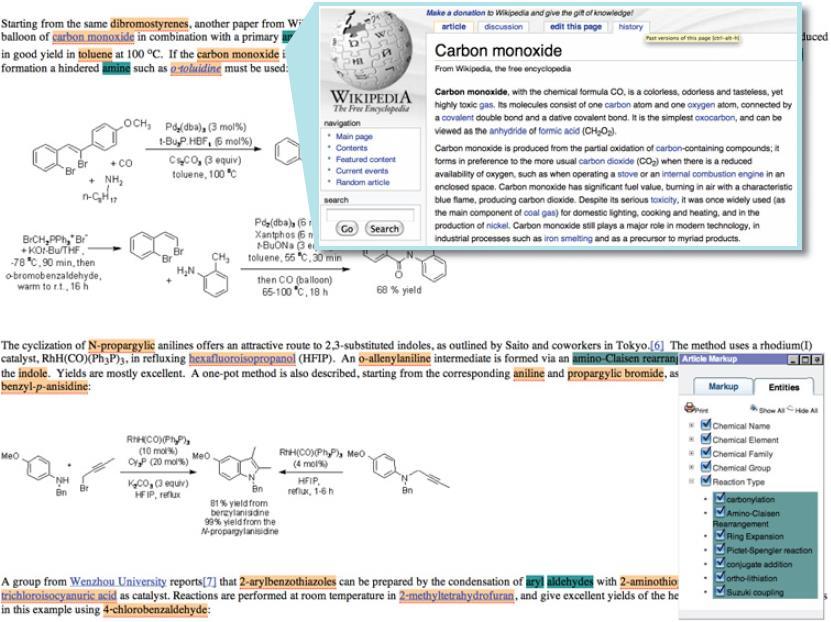
Task: Open the Featured content link
Action: point(366,159)
